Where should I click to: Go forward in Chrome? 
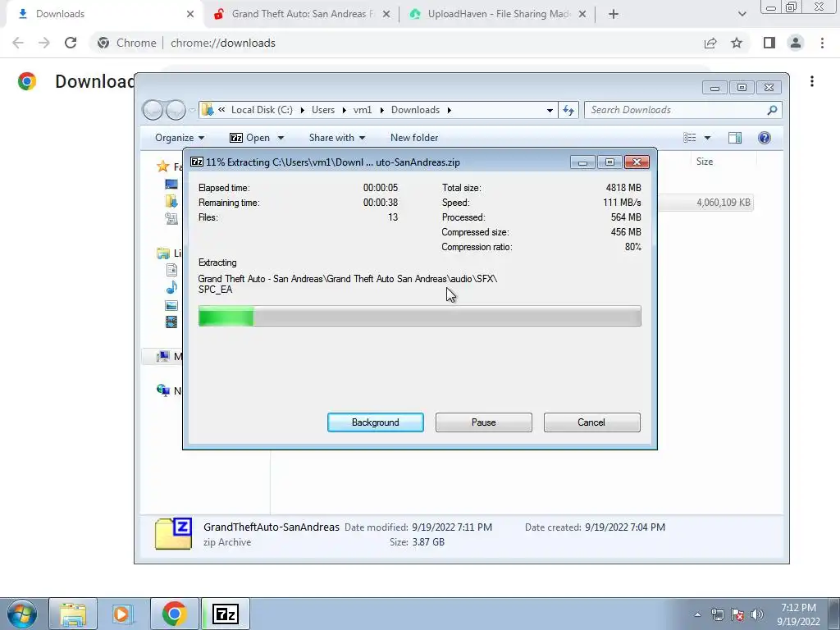click(44, 43)
